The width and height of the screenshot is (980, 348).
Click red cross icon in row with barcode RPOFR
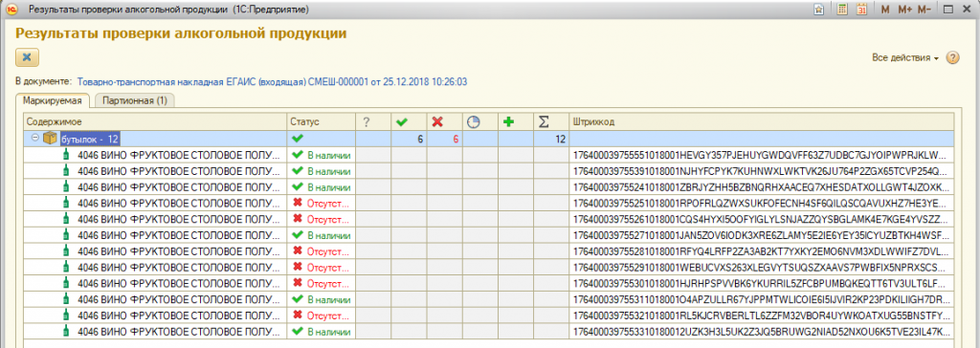pos(298,203)
